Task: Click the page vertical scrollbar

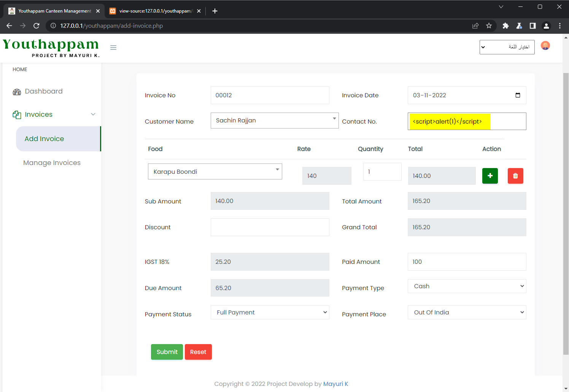Action: pyautogui.click(x=566, y=213)
